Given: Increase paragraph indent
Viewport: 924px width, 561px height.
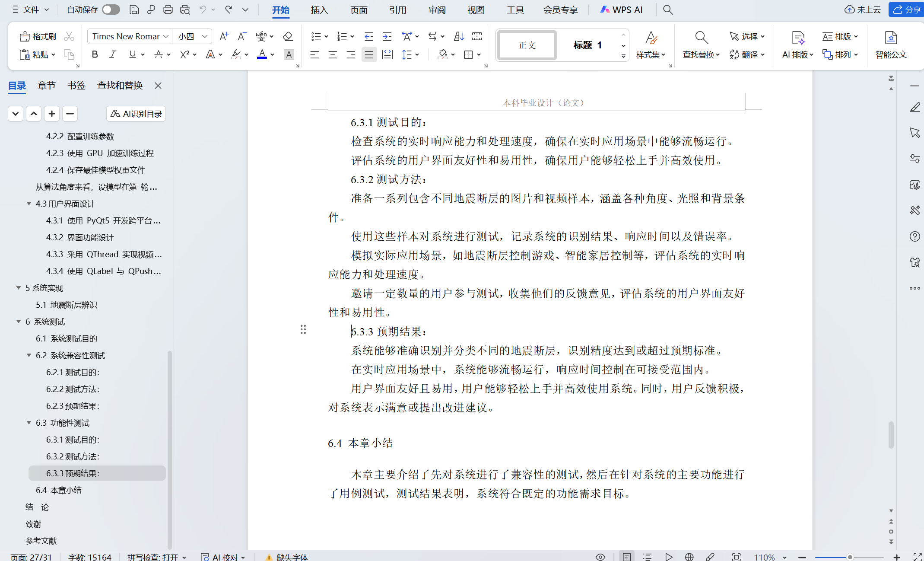Looking at the screenshot, I should [387, 36].
